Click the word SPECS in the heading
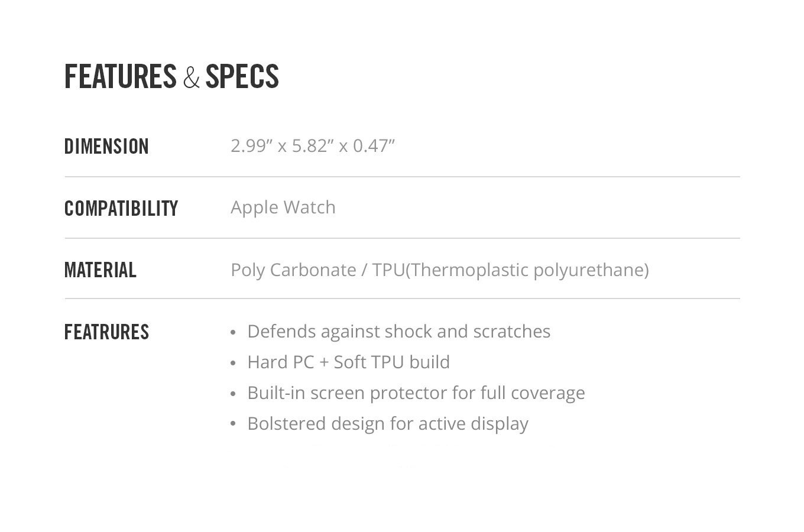The image size is (804, 532). click(x=242, y=77)
